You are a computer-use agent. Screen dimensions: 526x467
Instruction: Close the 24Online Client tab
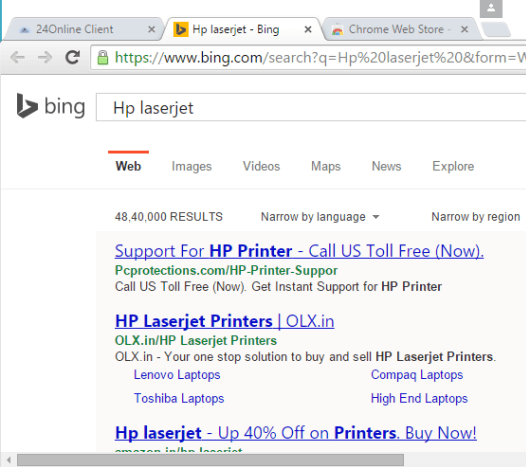coord(152,30)
